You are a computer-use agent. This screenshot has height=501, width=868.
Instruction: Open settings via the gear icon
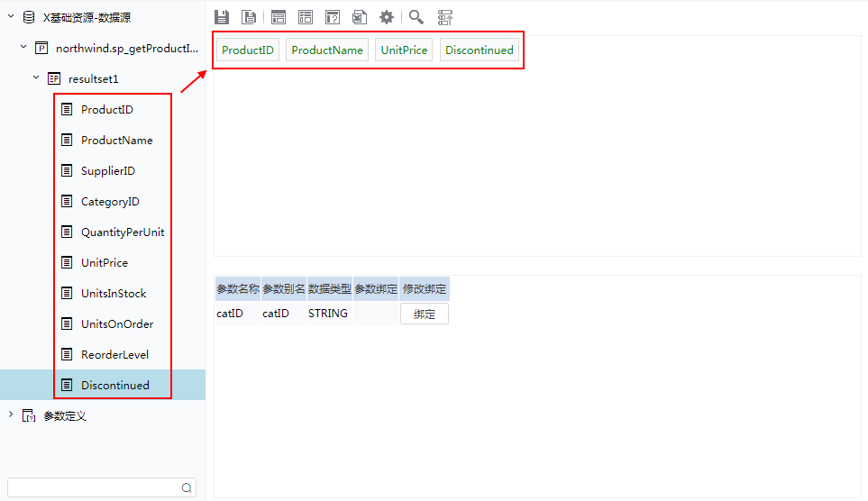pos(387,17)
